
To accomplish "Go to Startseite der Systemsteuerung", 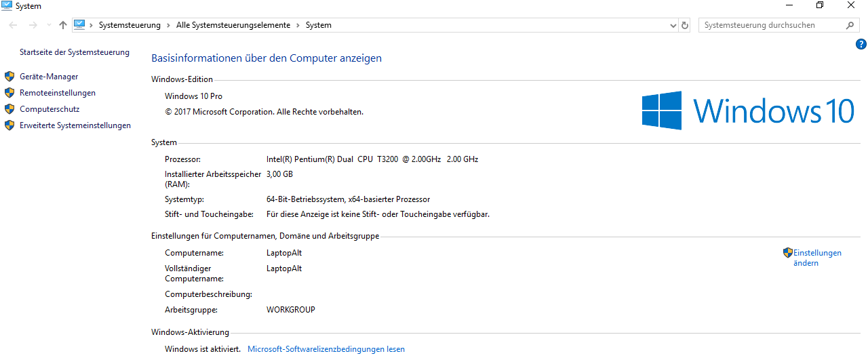I will tap(75, 52).
